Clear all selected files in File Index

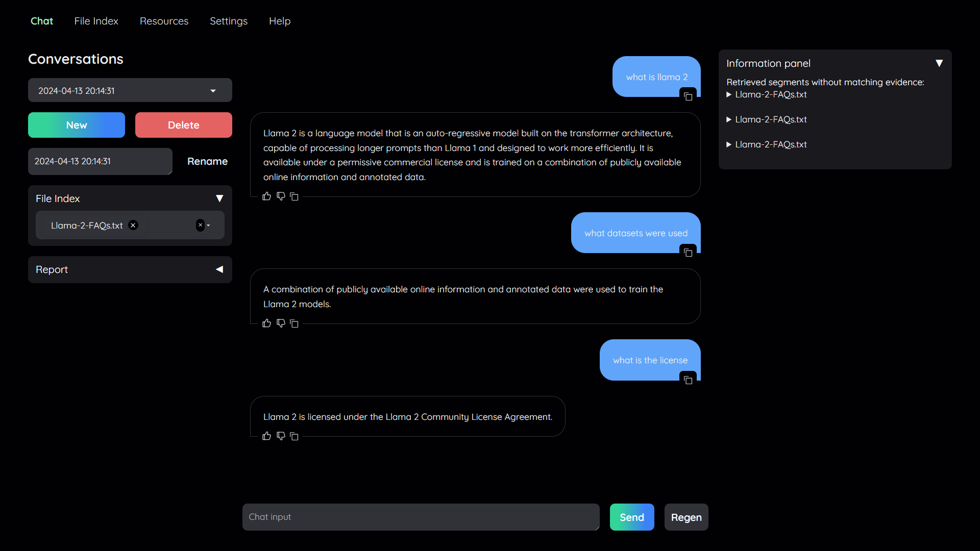[x=200, y=225]
